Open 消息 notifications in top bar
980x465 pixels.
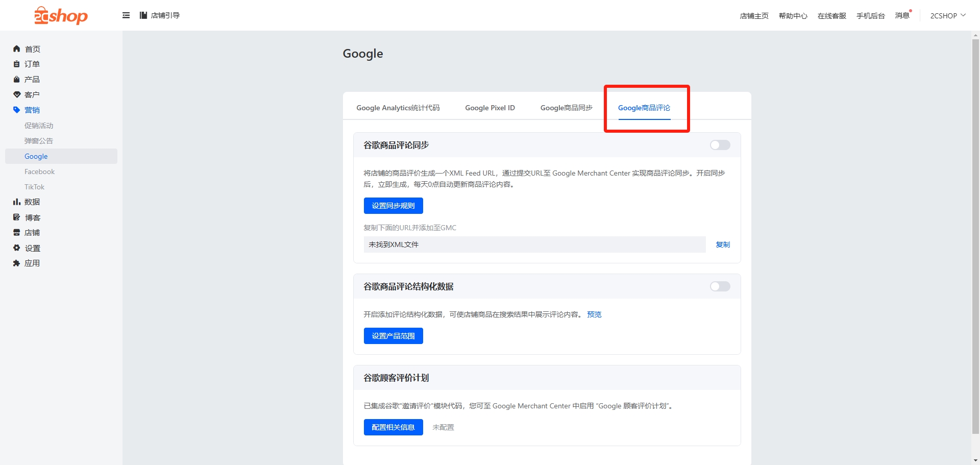coord(902,15)
